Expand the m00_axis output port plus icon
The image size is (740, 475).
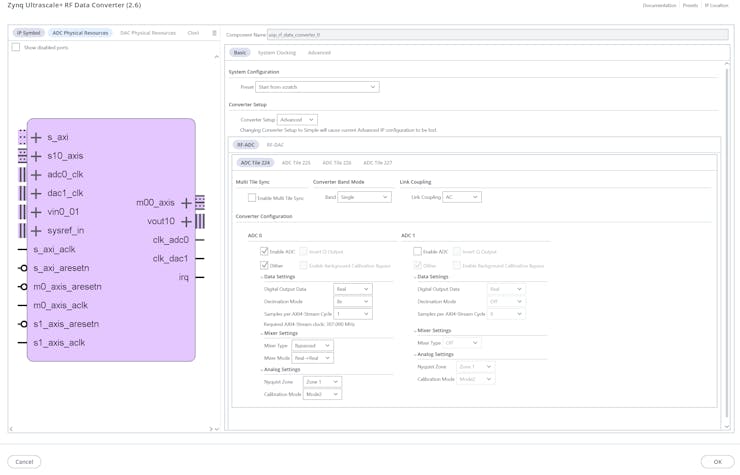click(x=186, y=203)
